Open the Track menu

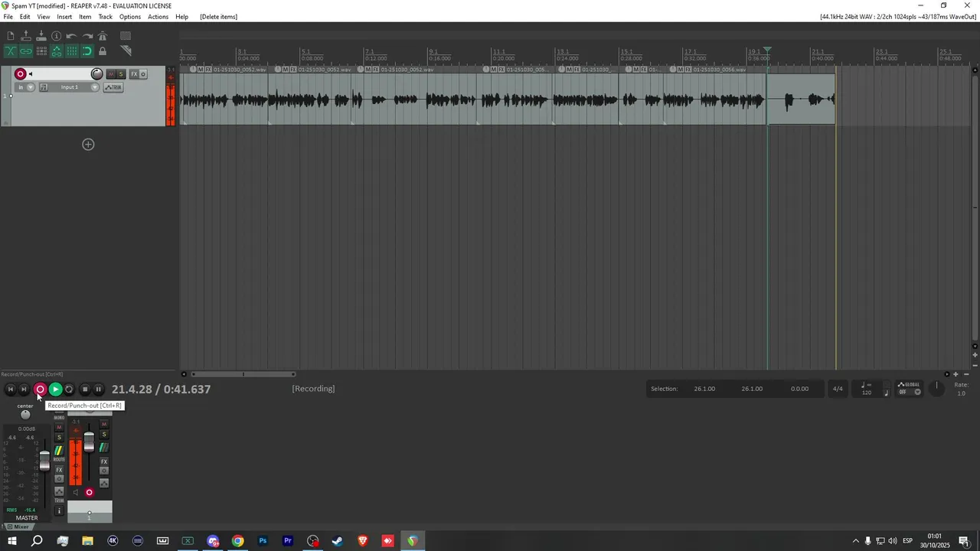pos(105,17)
